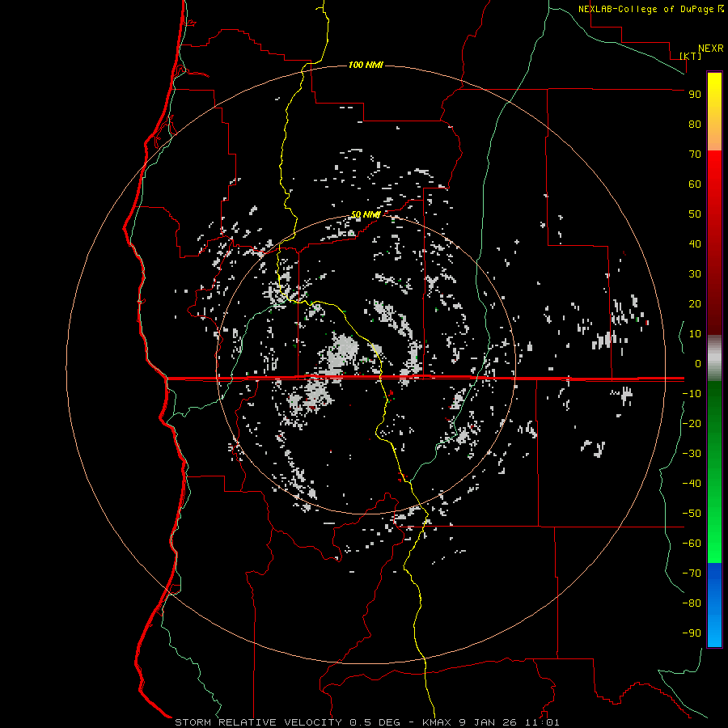Click the 50 NMI range ring label
This screenshot has width=728, height=728.
(x=366, y=214)
